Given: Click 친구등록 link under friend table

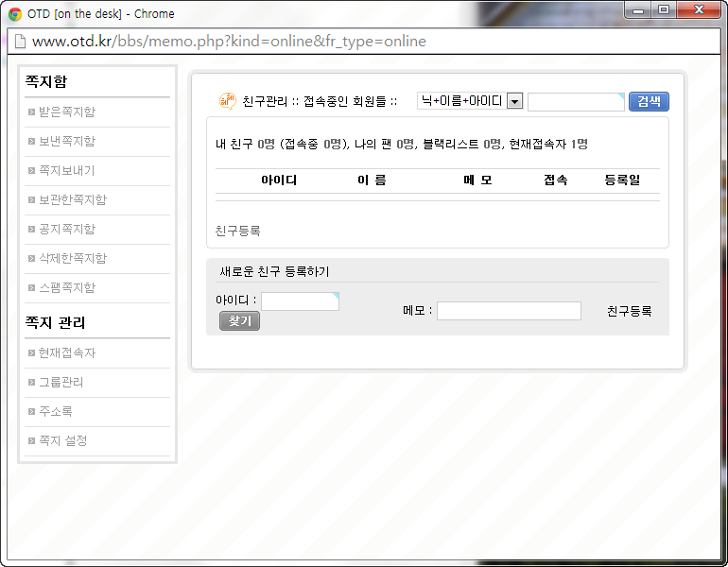Looking at the screenshot, I should point(237,231).
